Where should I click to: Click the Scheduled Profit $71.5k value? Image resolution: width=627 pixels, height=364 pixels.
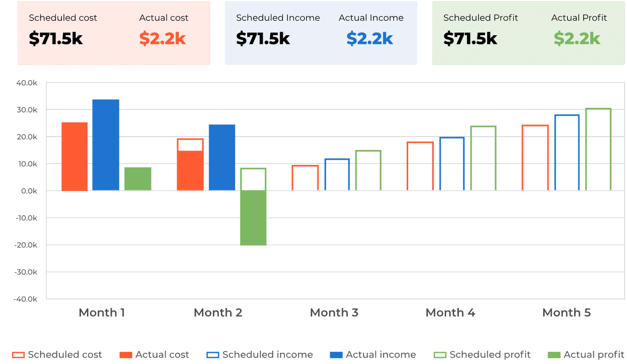coord(470,39)
